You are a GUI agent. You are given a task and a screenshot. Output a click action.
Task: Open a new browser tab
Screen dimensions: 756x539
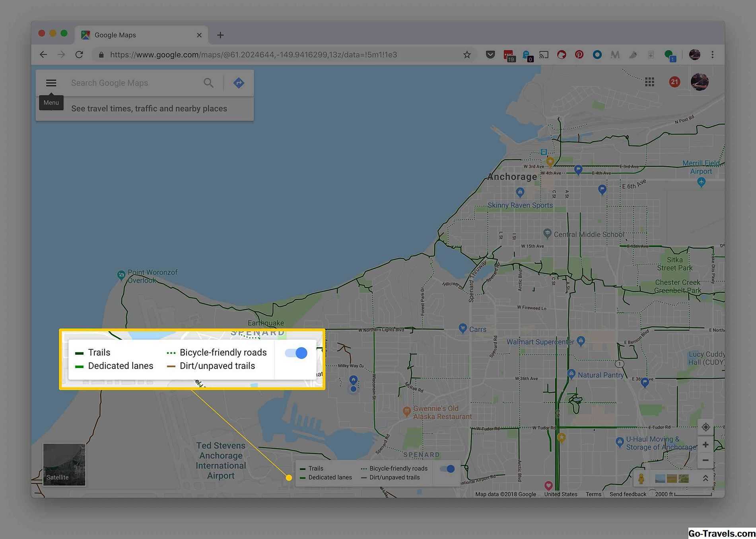pyautogui.click(x=220, y=35)
